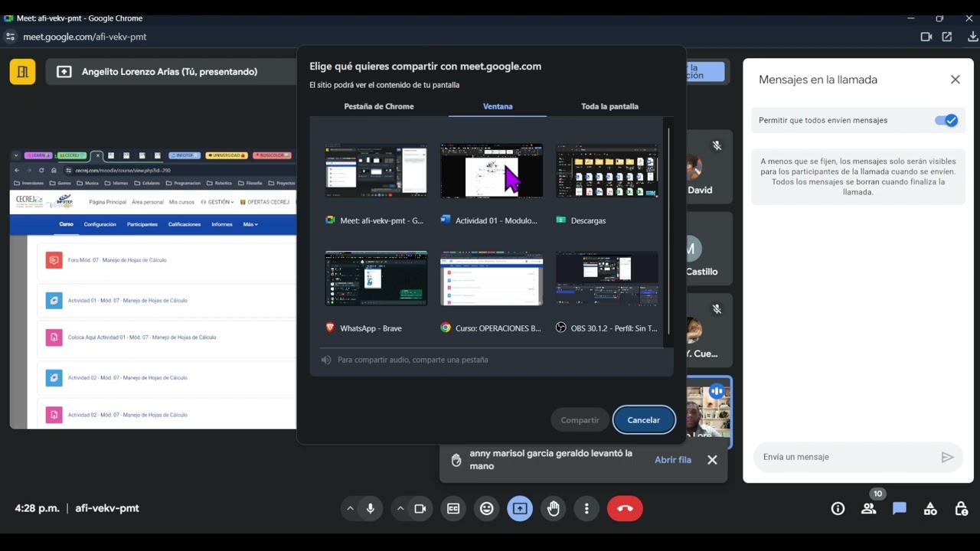Viewport: 980px width, 551px height.
Task: Click 'Angelito Lorenzo Arias (Tú, presentando)' label
Action: pos(169,72)
